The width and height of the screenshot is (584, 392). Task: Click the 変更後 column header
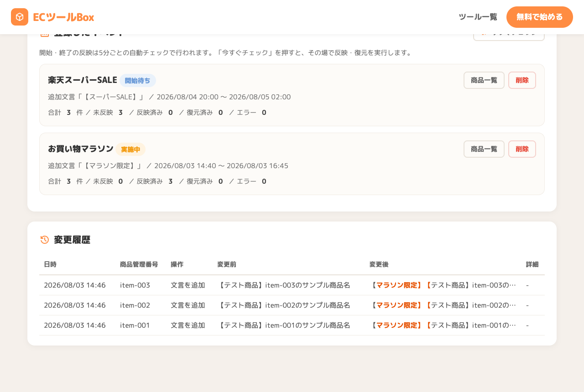(x=379, y=264)
